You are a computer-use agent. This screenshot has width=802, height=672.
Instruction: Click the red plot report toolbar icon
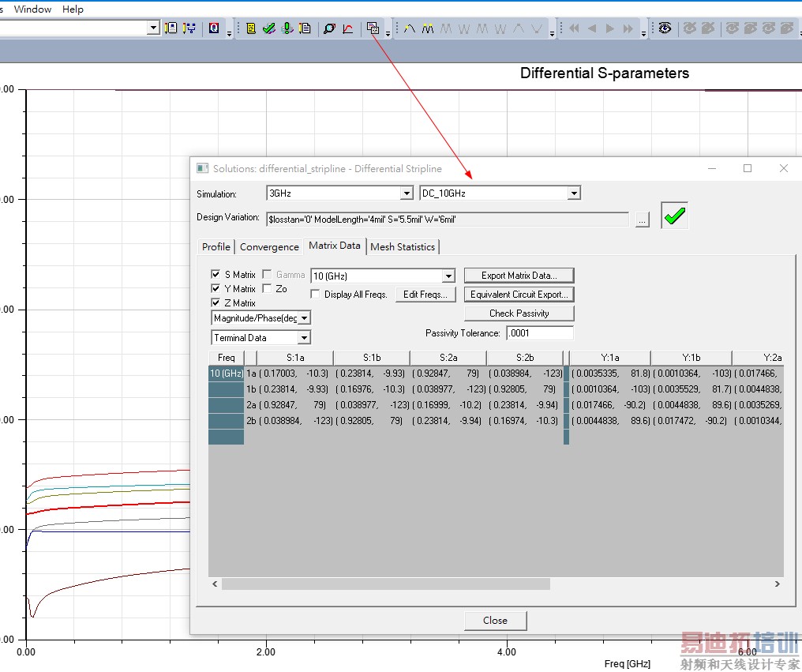pyautogui.click(x=347, y=28)
